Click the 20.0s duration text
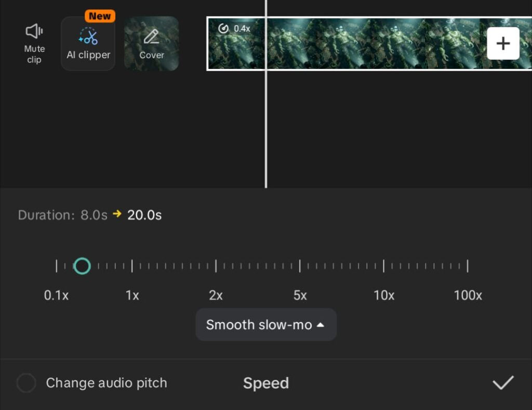Image resolution: width=532 pixels, height=410 pixels. [144, 215]
